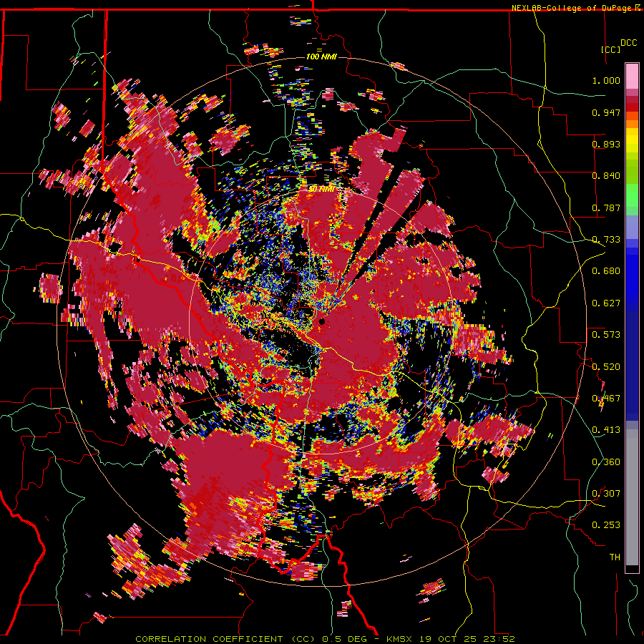Click the TH label at the legend bottom
This screenshot has height=644, width=644.
point(615,557)
